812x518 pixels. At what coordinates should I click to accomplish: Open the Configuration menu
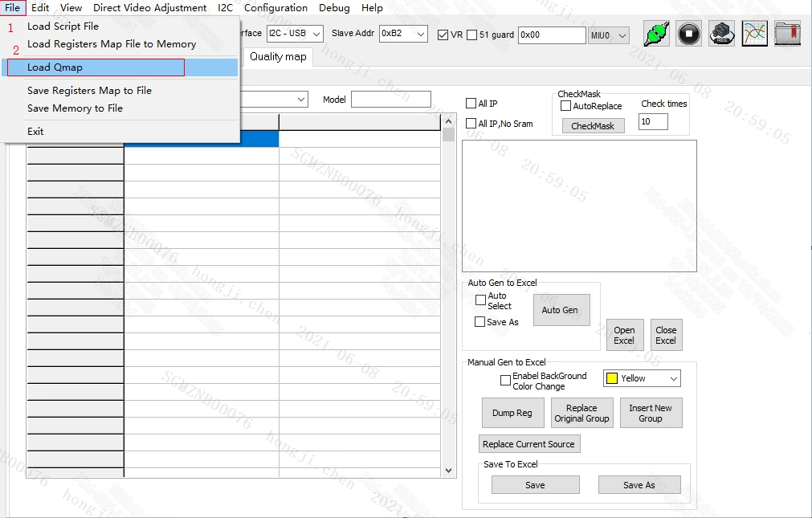[x=275, y=8]
